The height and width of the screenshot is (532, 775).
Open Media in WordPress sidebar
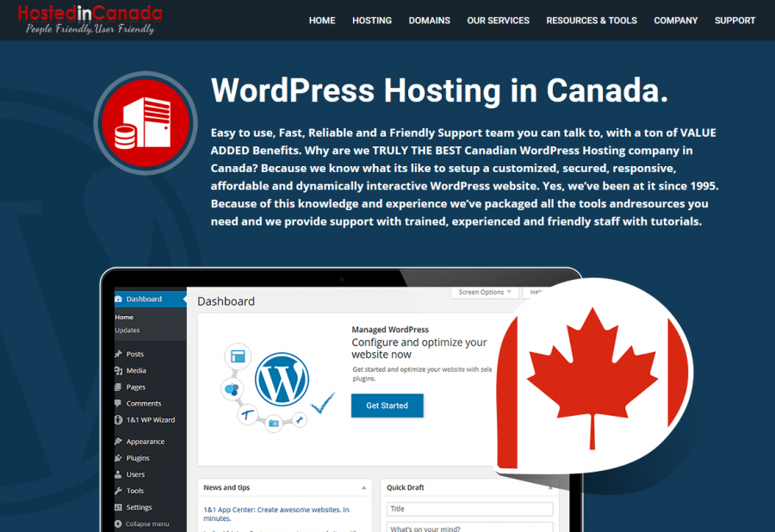coord(136,370)
